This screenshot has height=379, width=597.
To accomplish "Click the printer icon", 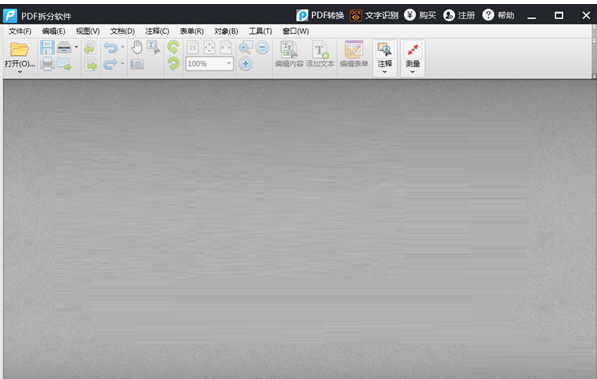I will tap(47, 64).
